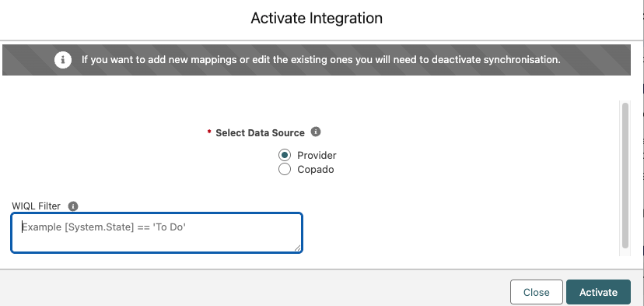Screen dimensions: 644x306
Task: Select the Provider radio button
Action: point(284,155)
